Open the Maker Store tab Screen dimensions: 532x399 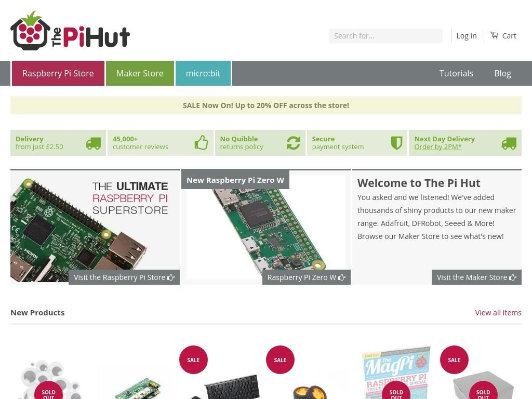click(140, 73)
